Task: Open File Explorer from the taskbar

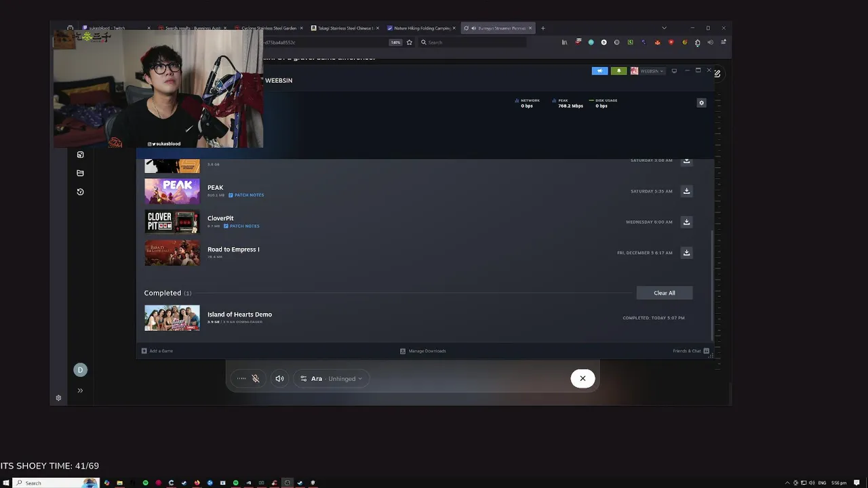Action: 119,483
